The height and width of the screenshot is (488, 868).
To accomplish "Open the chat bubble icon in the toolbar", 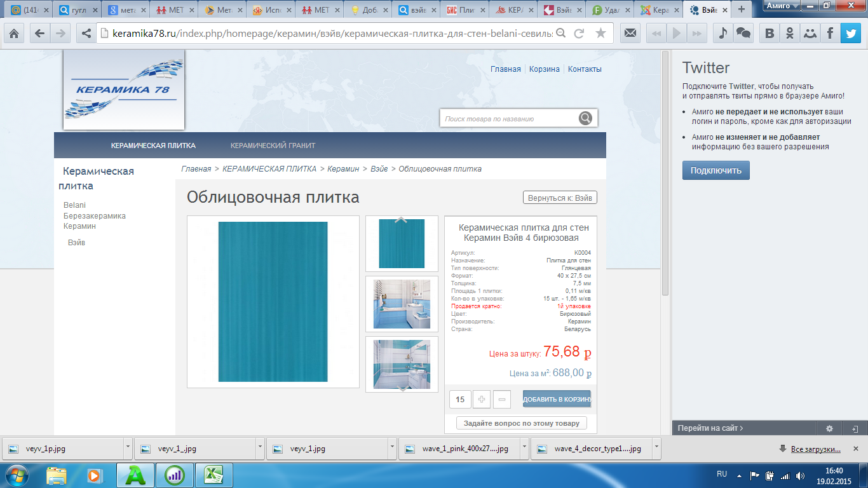I will [744, 33].
